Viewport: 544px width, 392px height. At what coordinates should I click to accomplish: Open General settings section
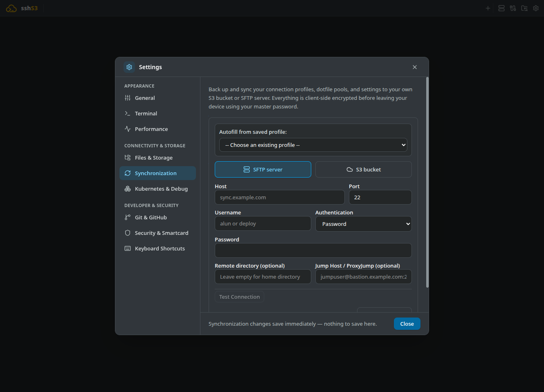157,98
